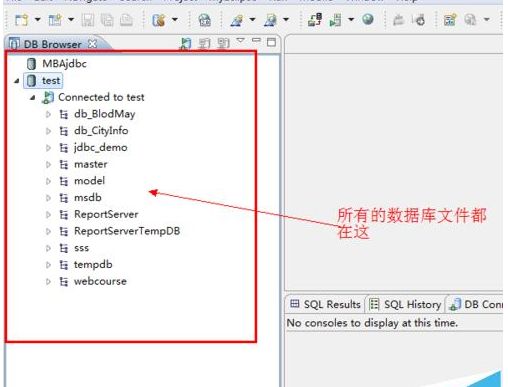The width and height of the screenshot is (508, 387).
Task: Click the first blue wizard toolbar icon
Action: tap(237, 20)
